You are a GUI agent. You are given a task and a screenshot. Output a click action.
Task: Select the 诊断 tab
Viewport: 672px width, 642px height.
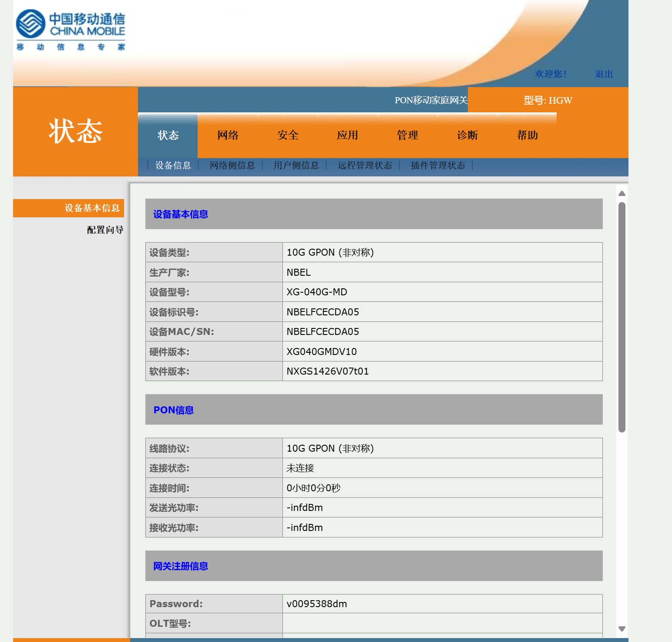pos(467,135)
